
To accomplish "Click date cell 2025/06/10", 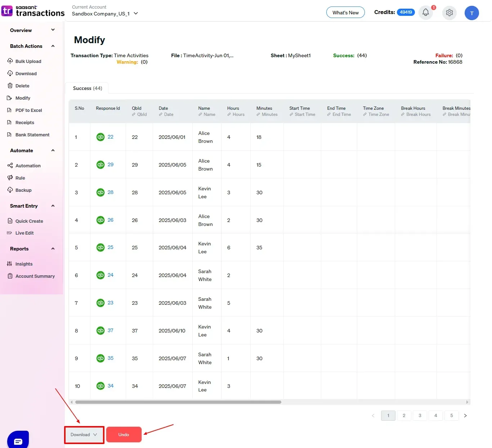I will (x=172, y=331).
